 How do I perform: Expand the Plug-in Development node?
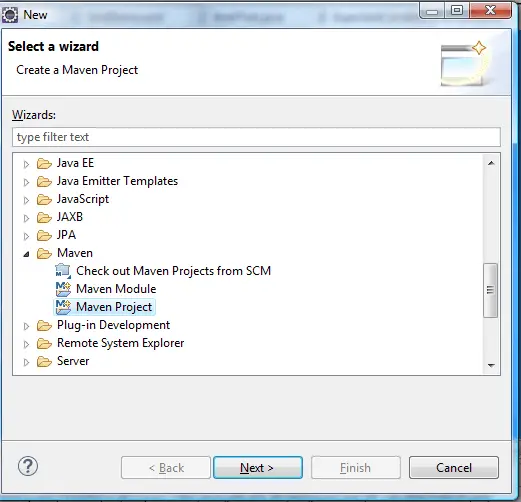pos(26,326)
